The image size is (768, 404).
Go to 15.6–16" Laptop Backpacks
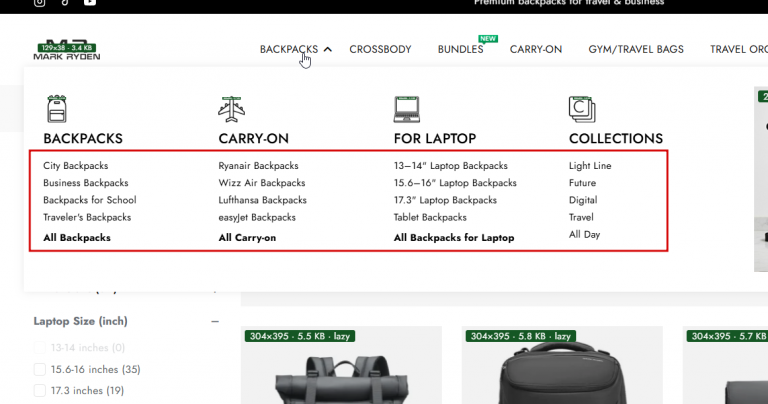coord(455,183)
